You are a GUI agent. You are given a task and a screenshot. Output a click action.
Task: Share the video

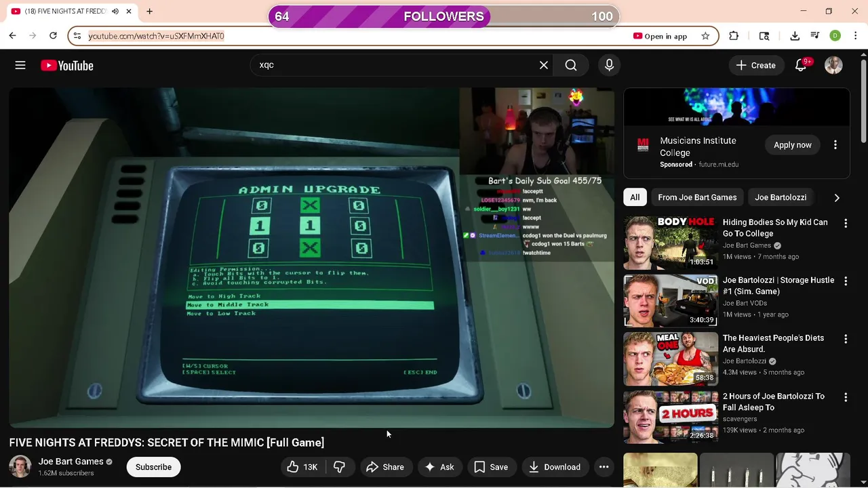click(385, 467)
